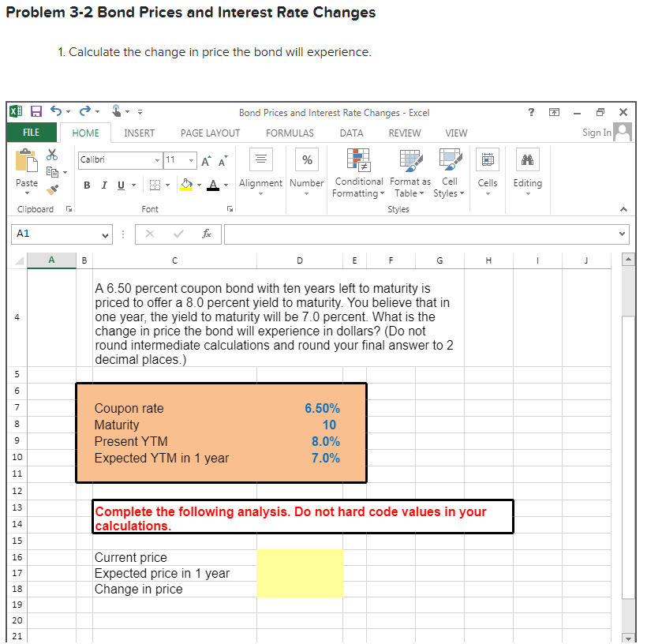
Task: Click the Save icon in quick access toolbar
Action: pyautogui.click(x=36, y=111)
